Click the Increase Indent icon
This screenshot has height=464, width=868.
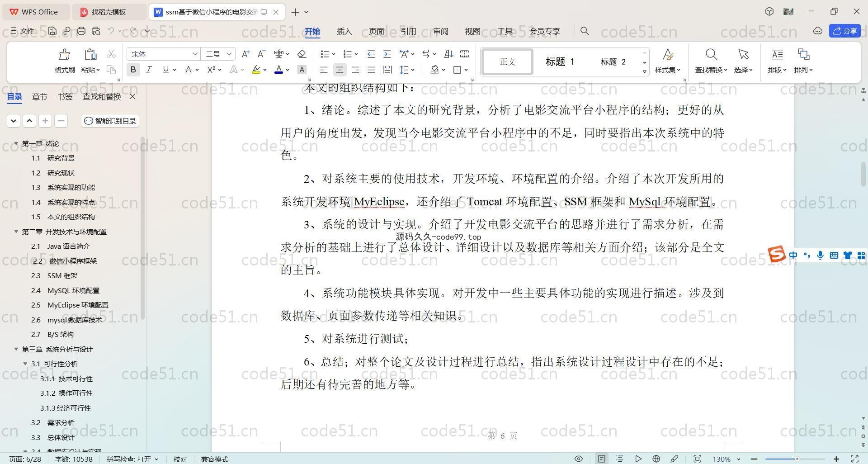coord(387,54)
